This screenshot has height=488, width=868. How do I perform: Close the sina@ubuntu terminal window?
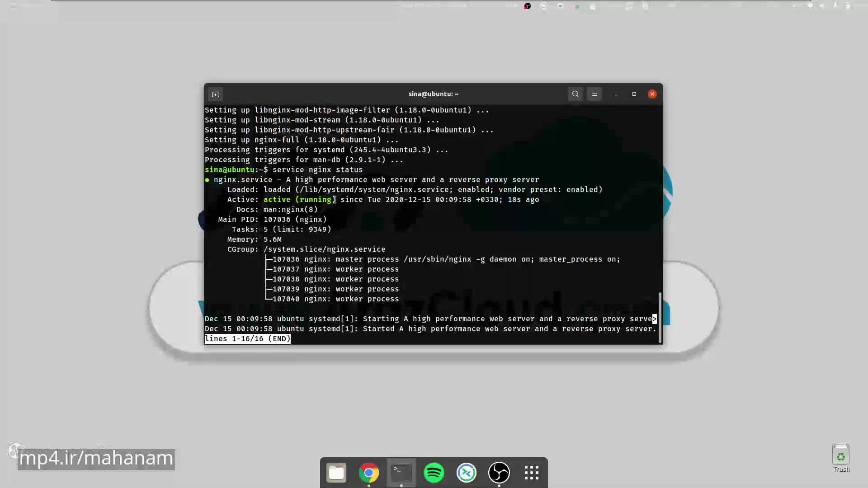[652, 94]
